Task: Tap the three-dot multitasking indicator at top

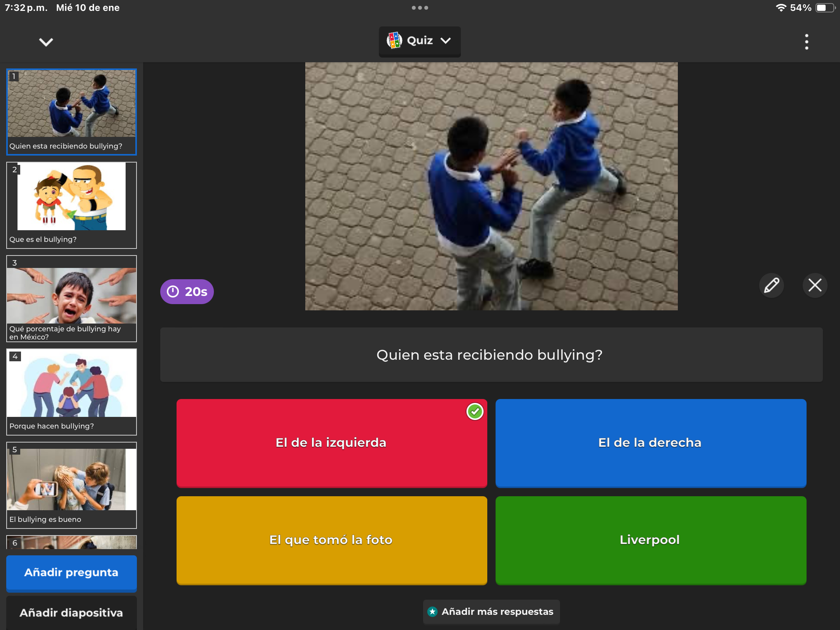Action: pyautogui.click(x=420, y=8)
